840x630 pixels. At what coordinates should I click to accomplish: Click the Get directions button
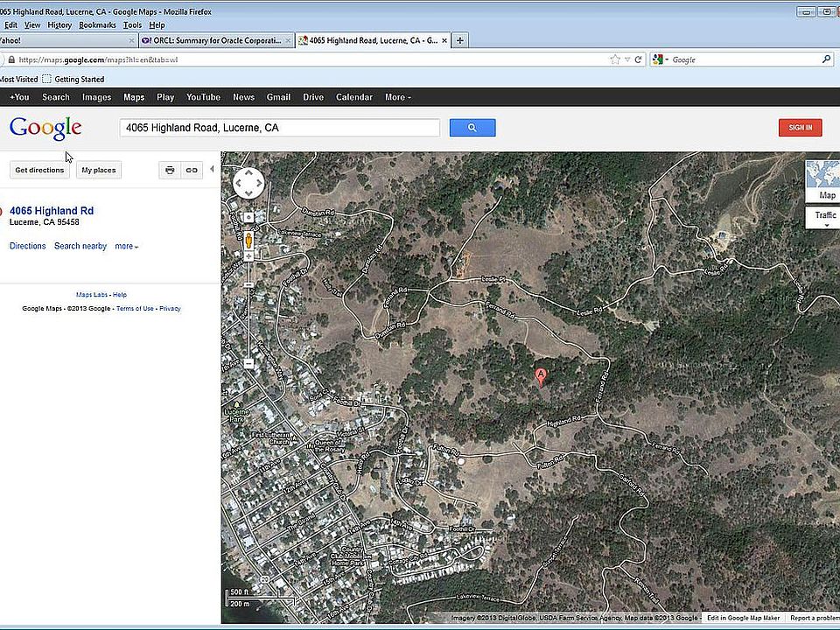(39, 170)
